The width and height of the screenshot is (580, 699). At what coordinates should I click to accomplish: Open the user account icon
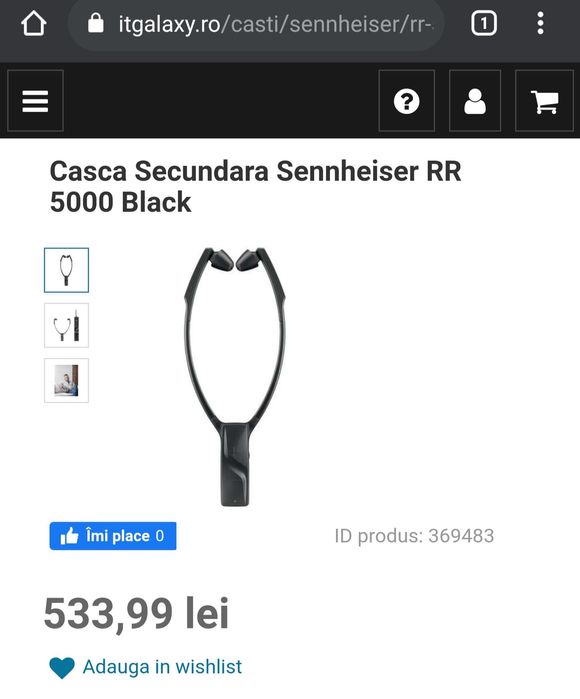475,101
